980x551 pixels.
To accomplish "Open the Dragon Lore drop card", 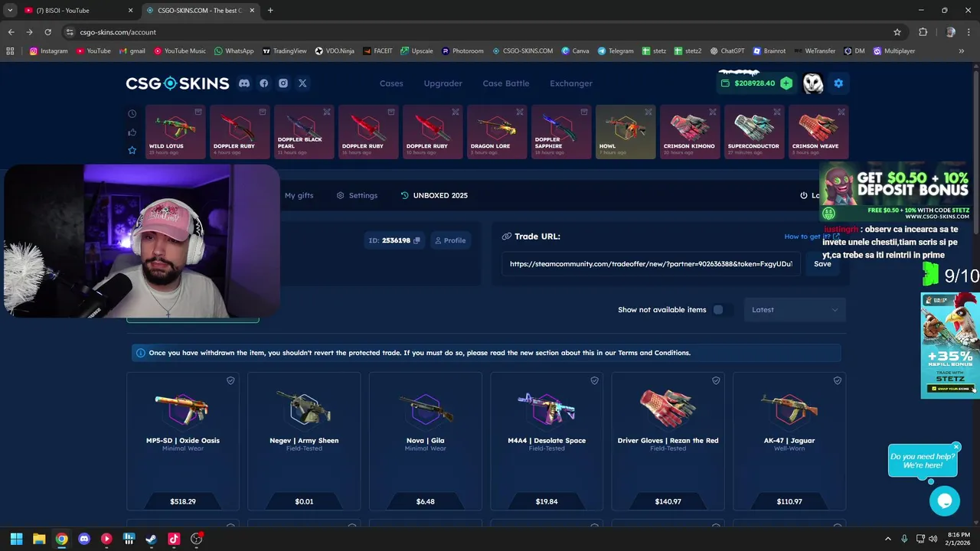I will 496,132.
